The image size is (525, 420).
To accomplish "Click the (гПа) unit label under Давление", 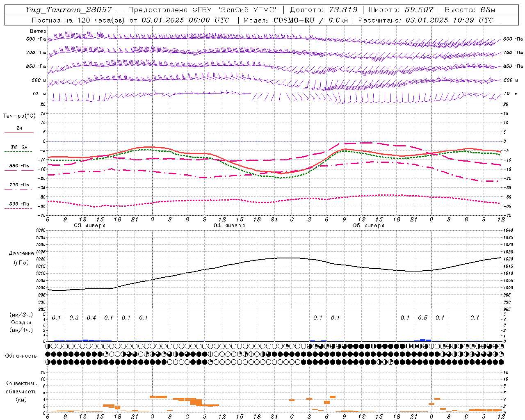I will [x=21, y=262].
